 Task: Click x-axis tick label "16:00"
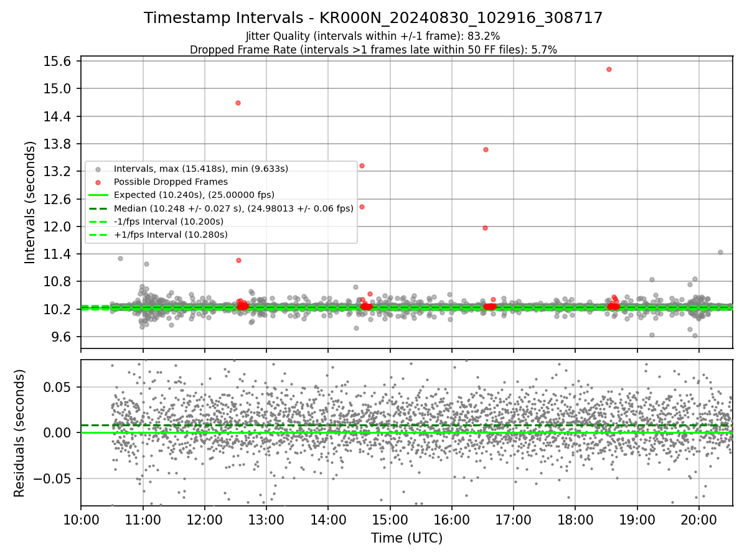[451, 520]
